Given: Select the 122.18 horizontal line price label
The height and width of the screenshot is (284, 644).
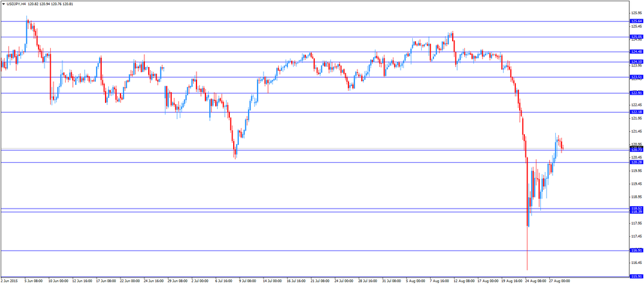Looking at the screenshot, I should [x=636, y=112].
